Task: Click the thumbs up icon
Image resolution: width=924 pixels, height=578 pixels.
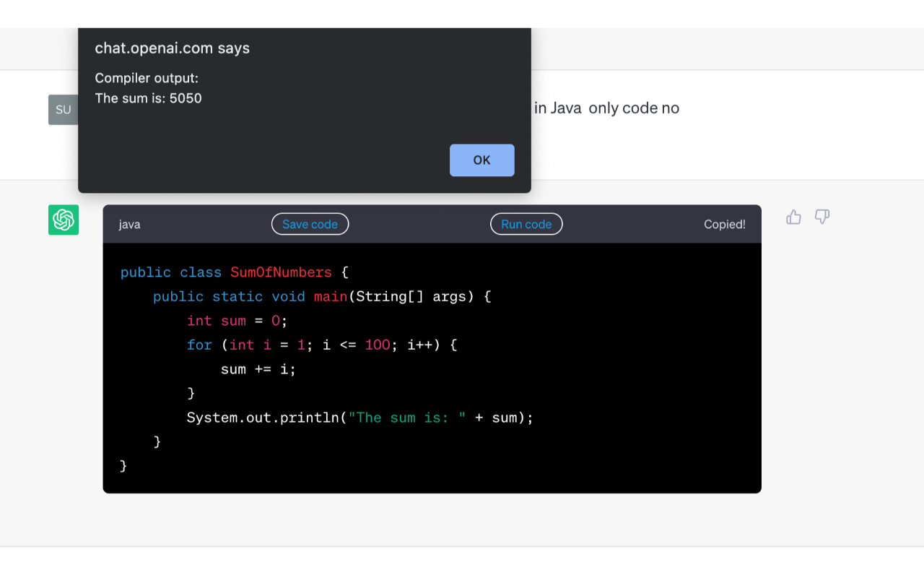Action: [793, 217]
